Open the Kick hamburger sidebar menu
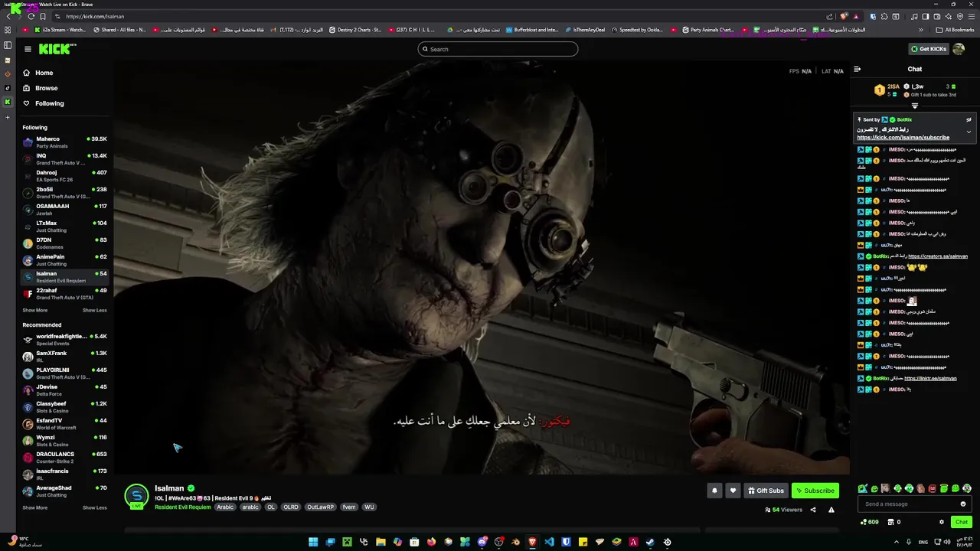Screen dimensions: 980x551 (x=28, y=49)
